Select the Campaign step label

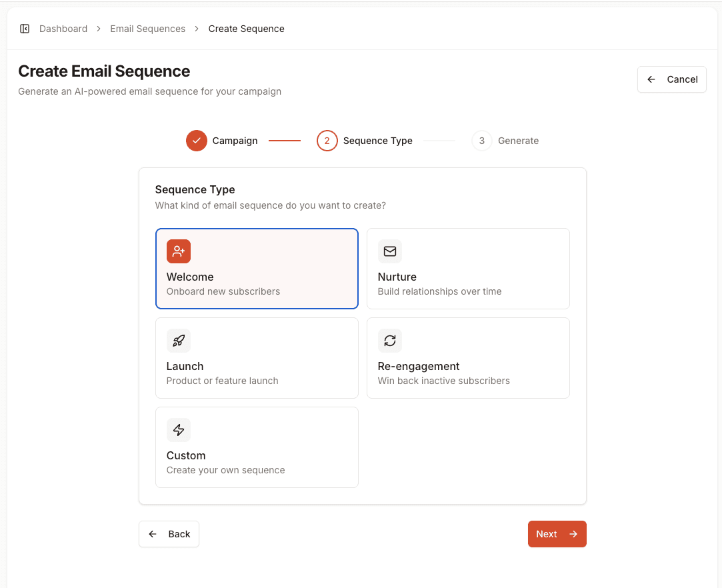(235, 141)
